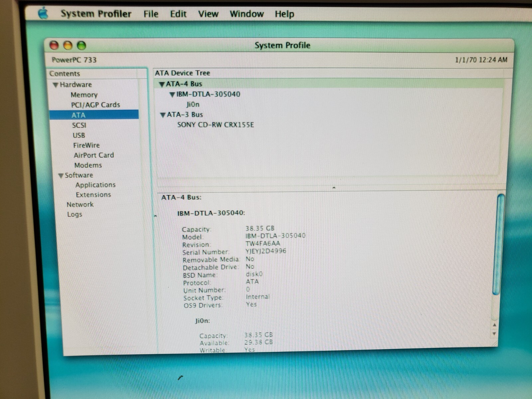This screenshot has height=399, width=532.
Task: Click the revision value TW4FA6AA
Action: [263, 243]
